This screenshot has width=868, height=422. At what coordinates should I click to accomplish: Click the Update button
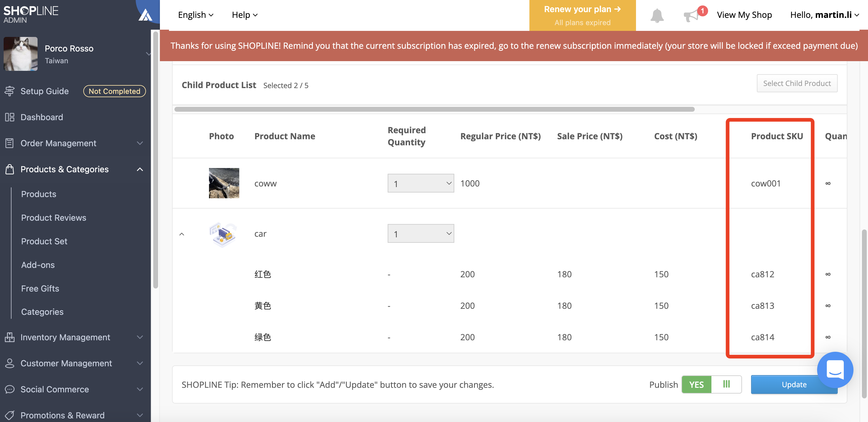(x=794, y=385)
